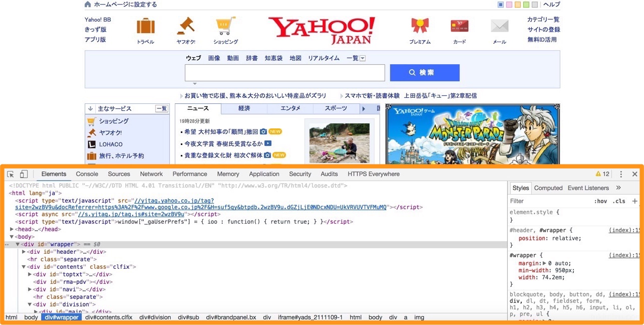This screenshot has height=325, width=644.
Task: Click the magnifier 検索 search button
Action: point(425,73)
